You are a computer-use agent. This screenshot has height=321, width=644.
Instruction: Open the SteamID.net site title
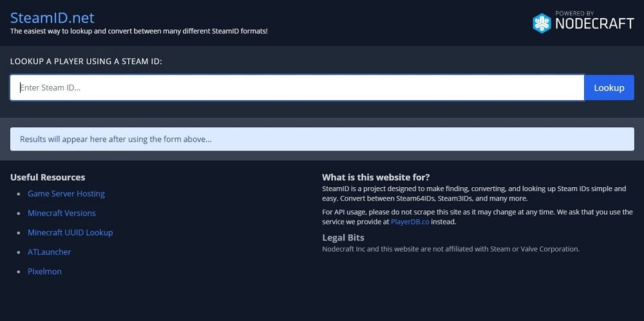(x=52, y=17)
